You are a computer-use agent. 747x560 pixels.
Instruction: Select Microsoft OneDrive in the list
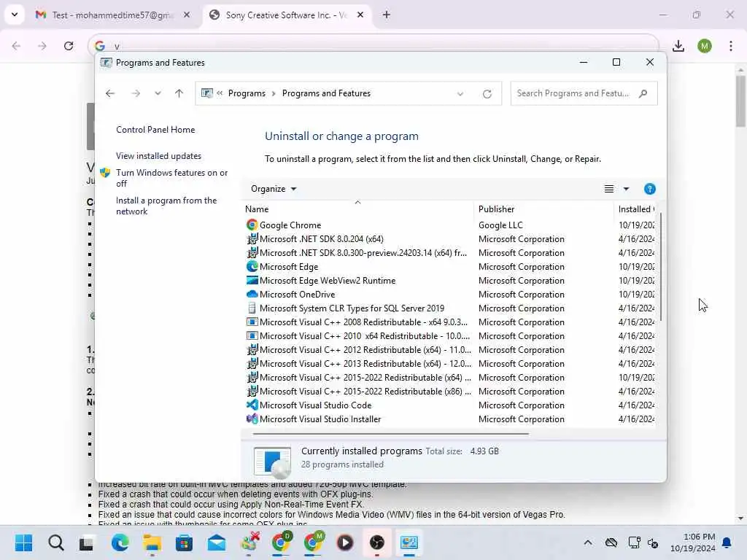pyautogui.click(x=449, y=295)
